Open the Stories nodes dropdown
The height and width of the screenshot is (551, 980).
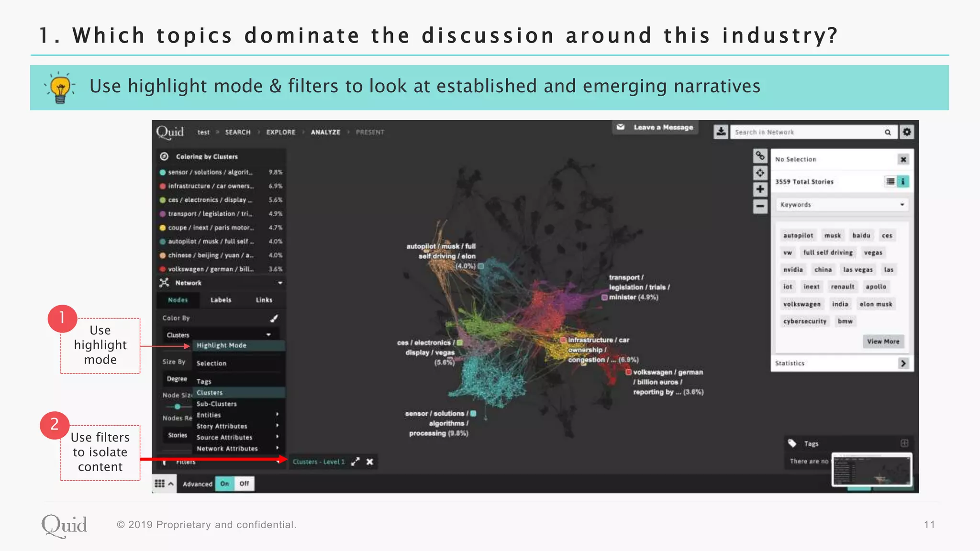pyautogui.click(x=178, y=435)
